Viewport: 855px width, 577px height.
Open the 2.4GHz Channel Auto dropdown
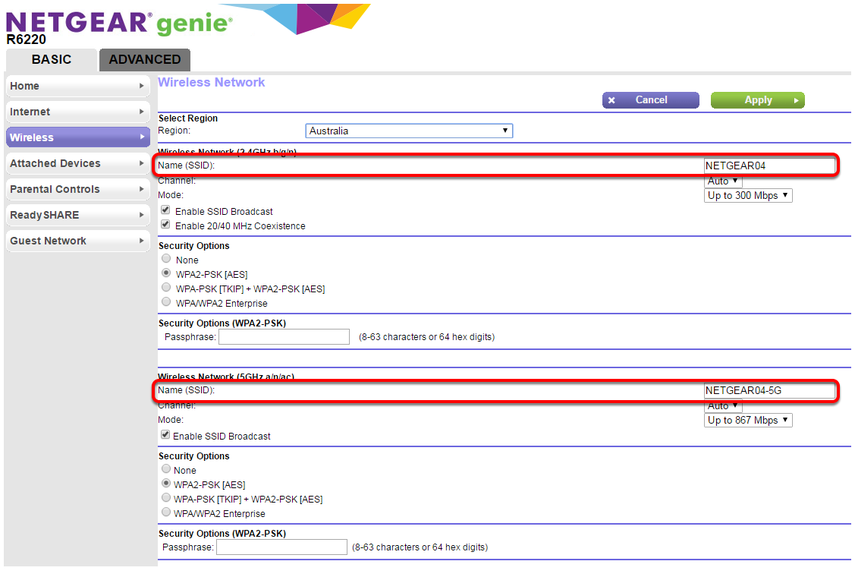click(x=723, y=181)
